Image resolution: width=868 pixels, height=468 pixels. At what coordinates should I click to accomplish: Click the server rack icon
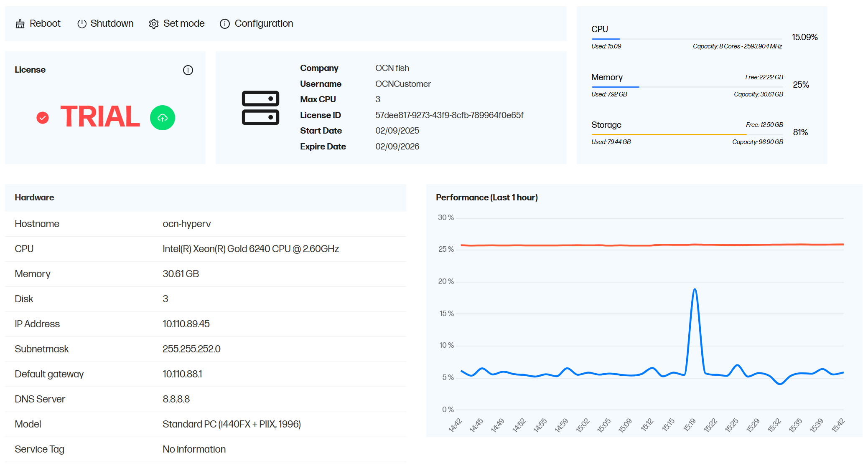[260, 108]
